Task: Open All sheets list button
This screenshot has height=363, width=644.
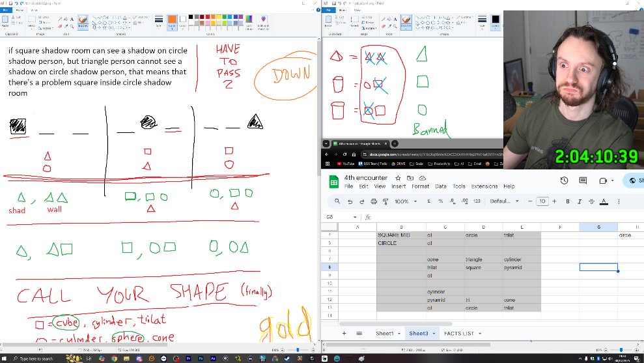Action: coord(359,334)
